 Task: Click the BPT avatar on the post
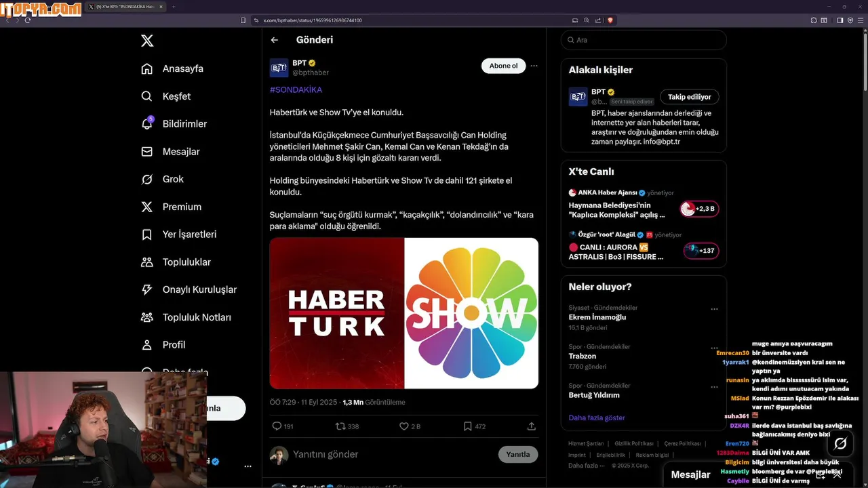[x=279, y=68]
